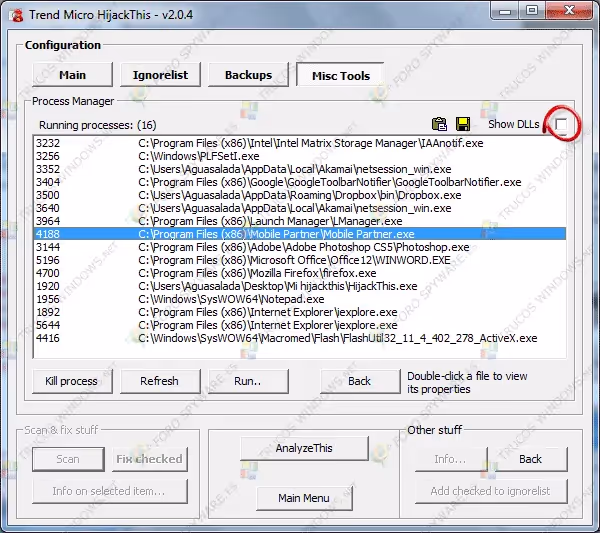Select process 3144 Photoshop.exe row
Viewport: 600px width, 533px height.
(300, 247)
